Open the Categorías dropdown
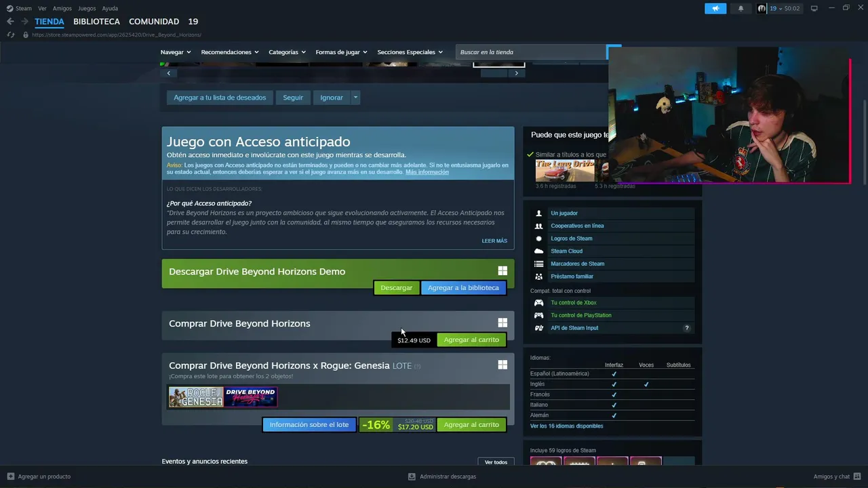Screen dimensions: 868x488 287,52
